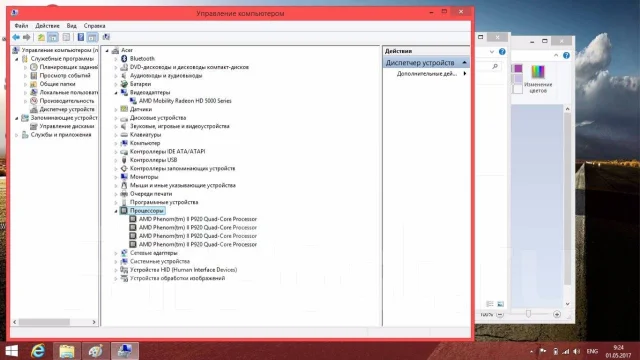This screenshot has width=640, height=360.
Task: Select the first AMD Phenom II P920 processor
Action: click(198, 219)
